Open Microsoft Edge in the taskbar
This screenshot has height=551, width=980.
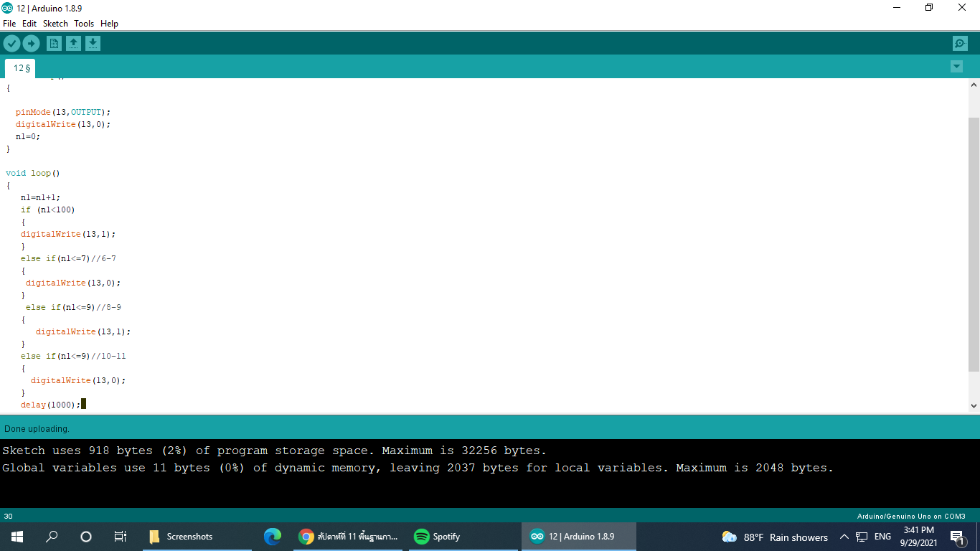272,537
